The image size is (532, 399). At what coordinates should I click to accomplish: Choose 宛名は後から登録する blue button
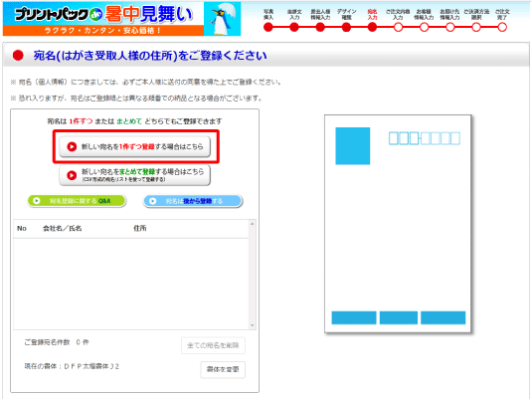click(x=193, y=201)
